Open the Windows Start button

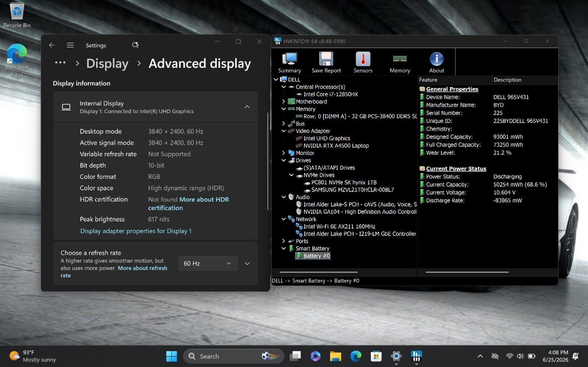(x=171, y=356)
